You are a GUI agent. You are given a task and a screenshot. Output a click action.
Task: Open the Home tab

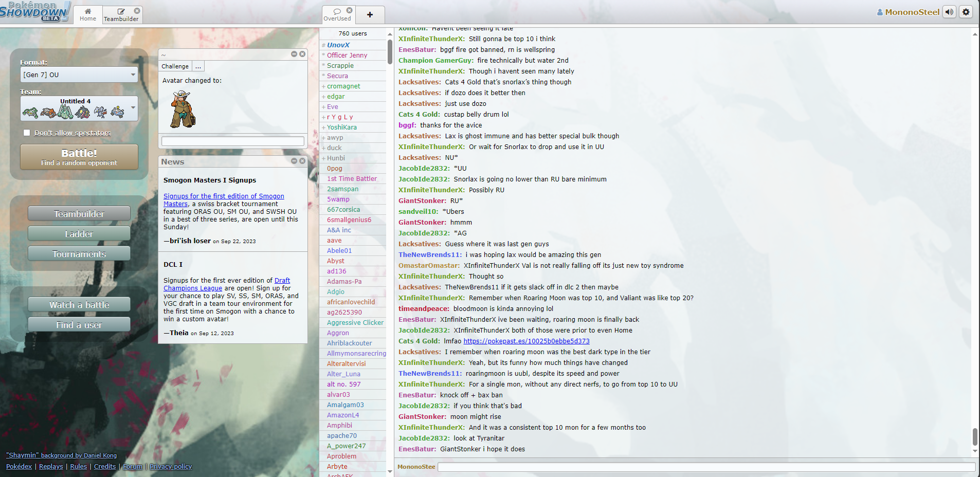tap(87, 14)
